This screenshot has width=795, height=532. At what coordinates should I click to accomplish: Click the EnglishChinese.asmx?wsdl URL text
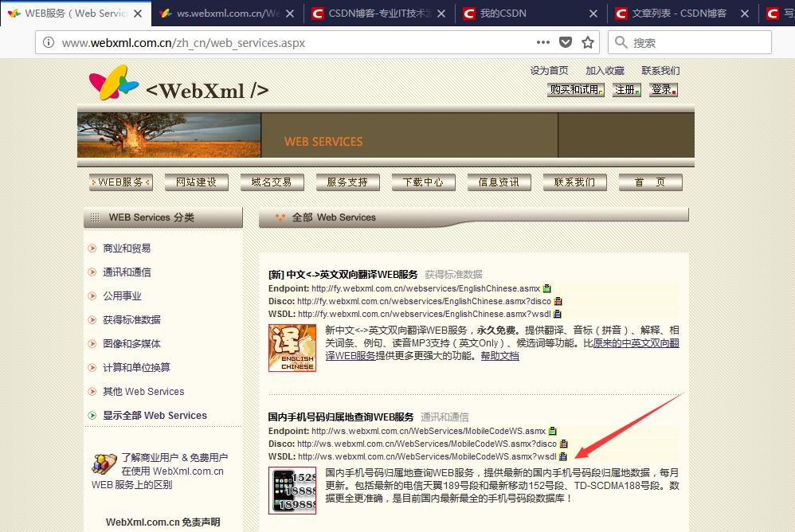click(x=425, y=314)
